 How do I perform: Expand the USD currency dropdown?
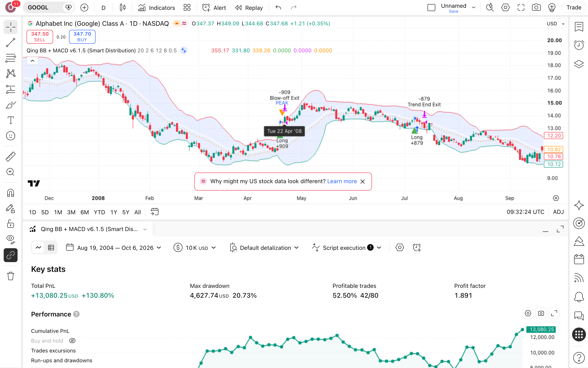556,24
